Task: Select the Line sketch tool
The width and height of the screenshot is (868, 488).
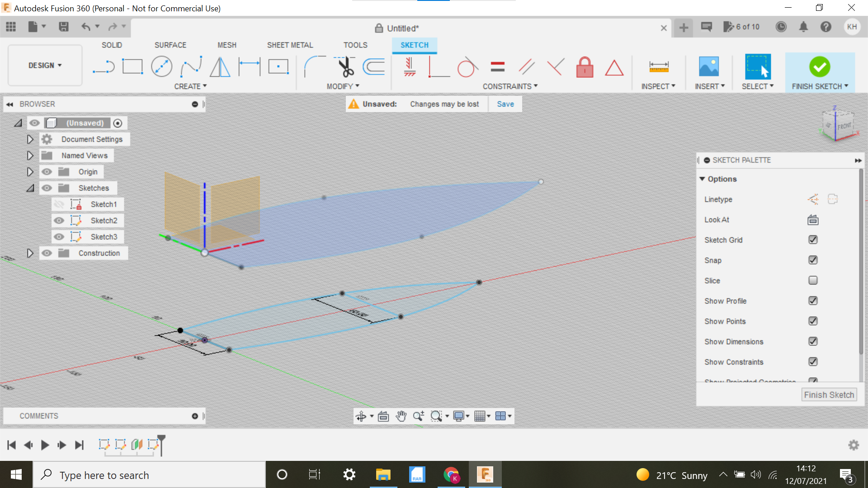Action: (x=103, y=67)
